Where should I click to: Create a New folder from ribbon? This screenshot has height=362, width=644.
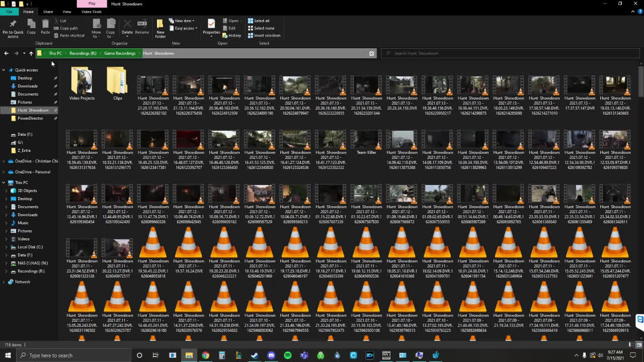point(160,28)
